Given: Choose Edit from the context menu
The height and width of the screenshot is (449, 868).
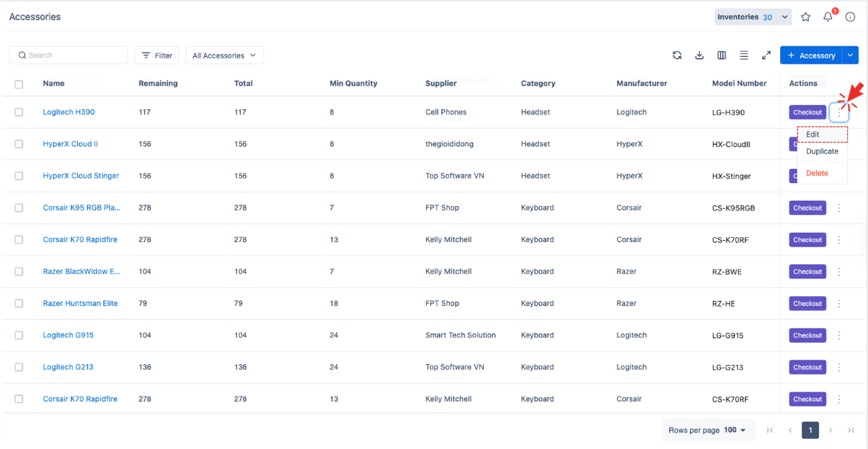Looking at the screenshot, I should click(821, 134).
